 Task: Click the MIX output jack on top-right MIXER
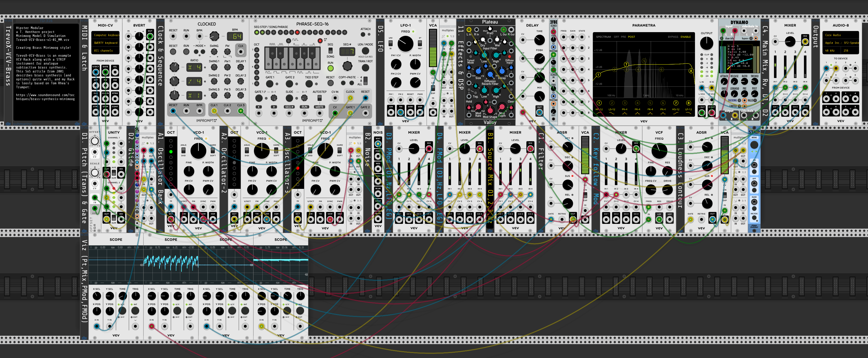coord(805,42)
